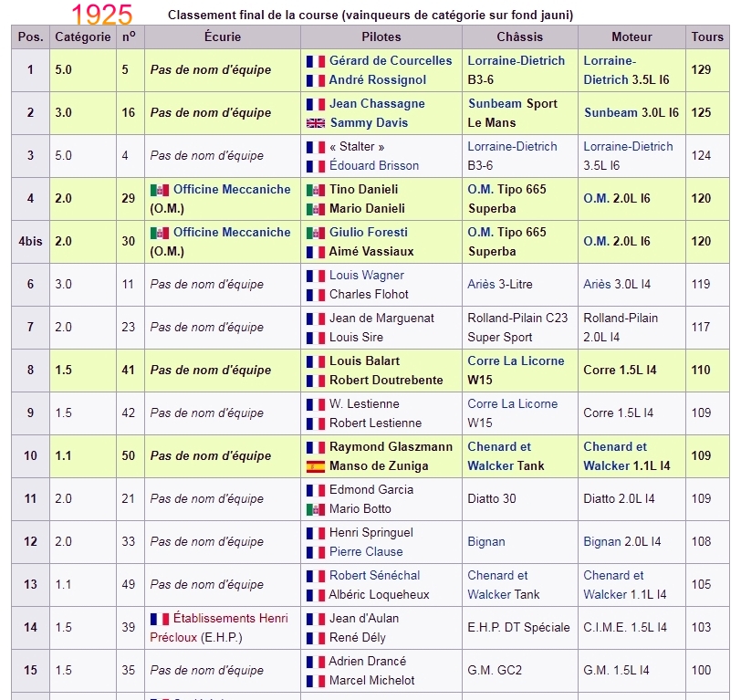Select the name 'Charles Flohot'

coord(369,295)
